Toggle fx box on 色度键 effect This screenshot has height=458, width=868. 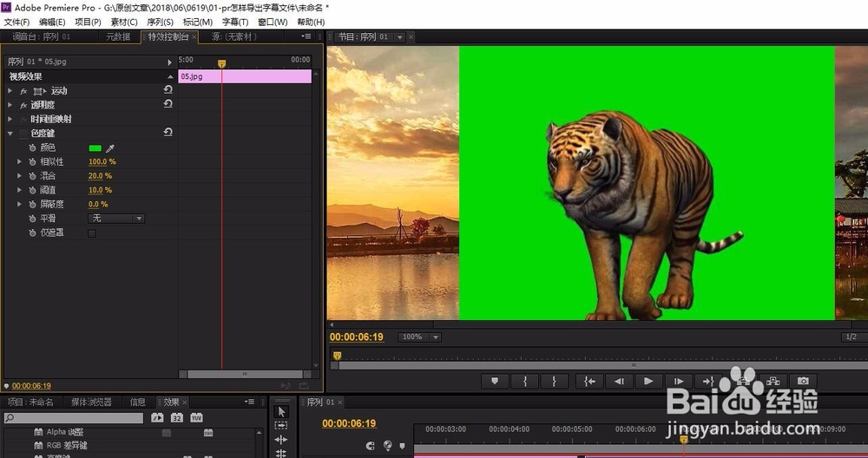pos(23,134)
